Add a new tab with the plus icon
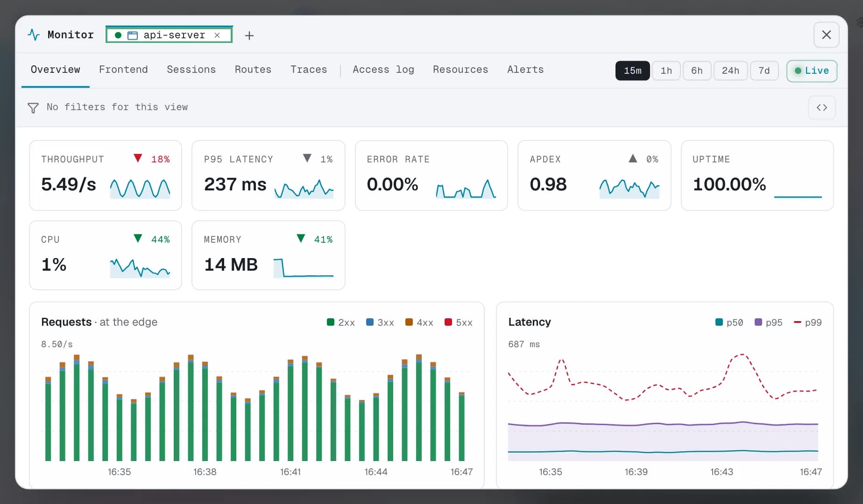This screenshot has width=863, height=504. click(249, 35)
